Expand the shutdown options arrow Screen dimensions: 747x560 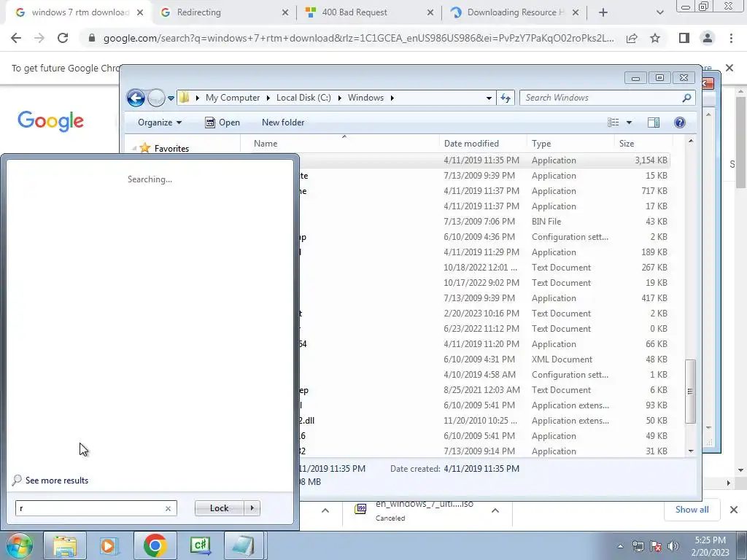pos(252,508)
